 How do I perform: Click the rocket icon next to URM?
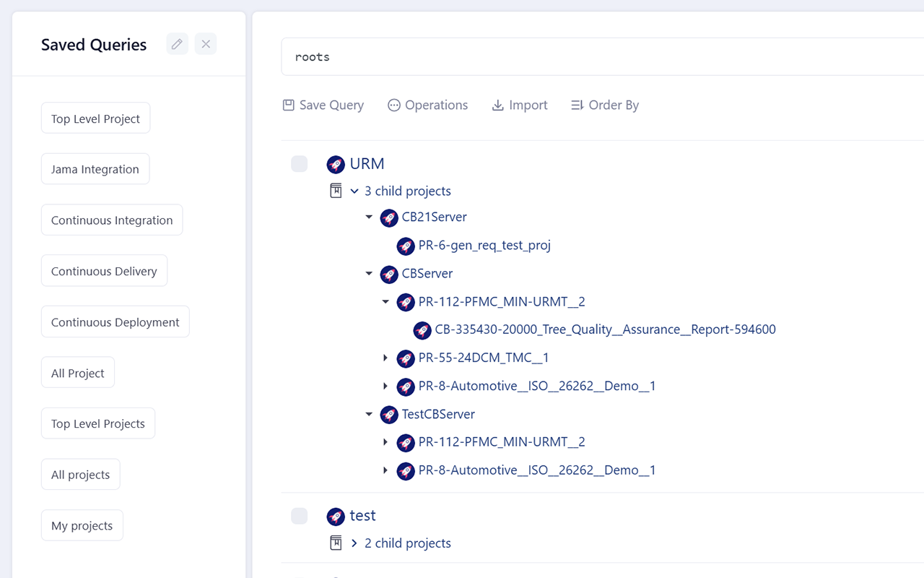click(336, 164)
